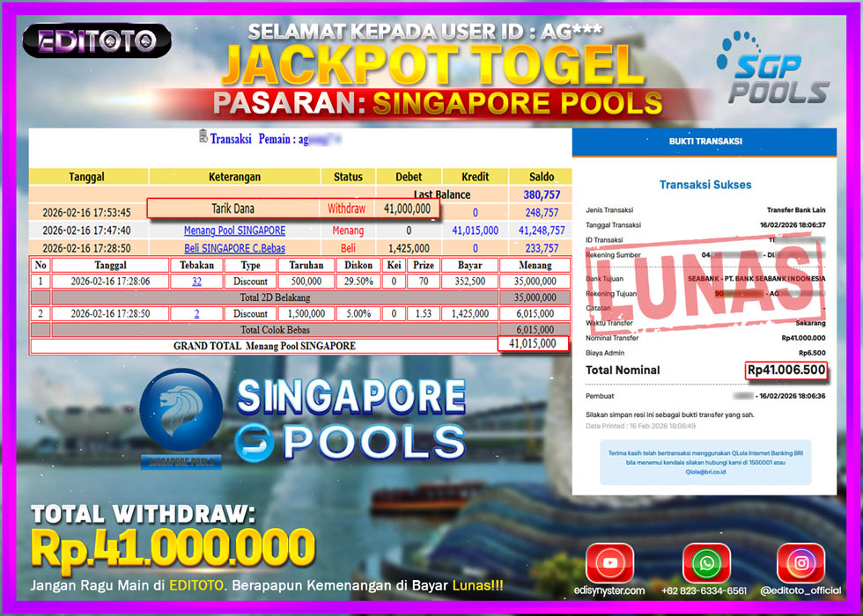Click the Kredit column header

click(x=475, y=177)
